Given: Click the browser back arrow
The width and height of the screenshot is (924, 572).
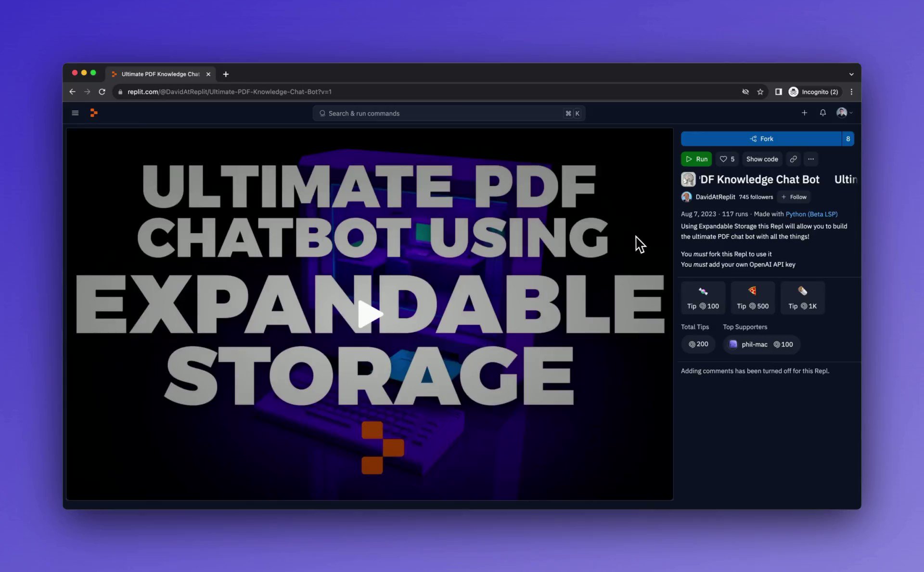Looking at the screenshot, I should click(72, 91).
